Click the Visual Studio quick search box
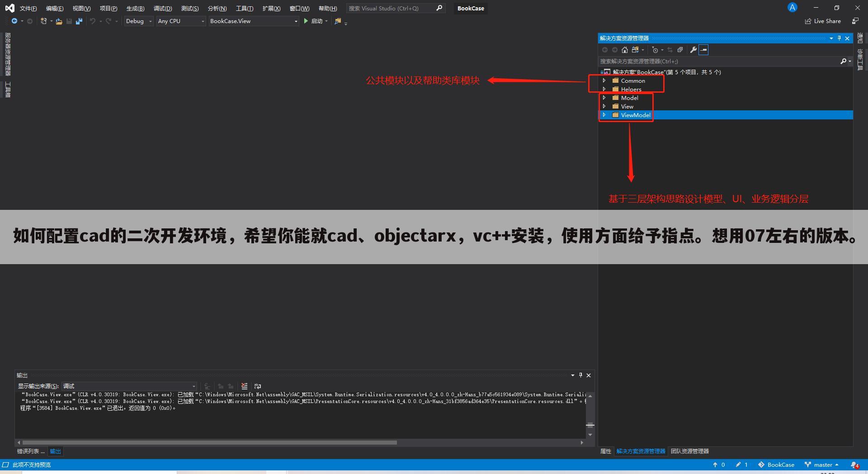The width and height of the screenshot is (868, 474). pos(391,8)
